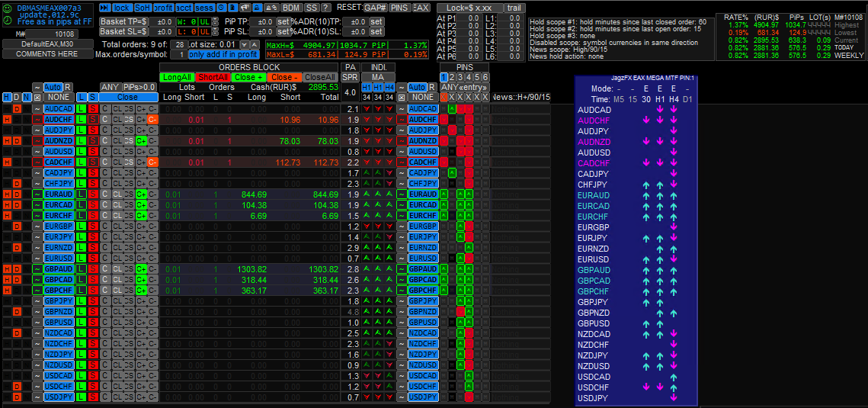Click the green C+ button on the AUDNZD row

[141, 140]
